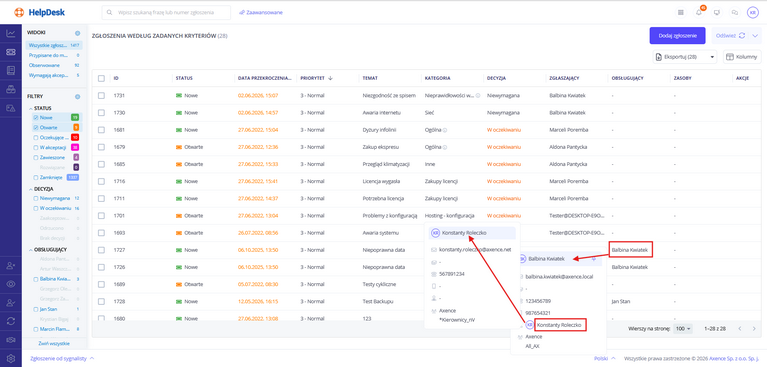Open the chat bubbles icon in header

[x=735, y=12]
